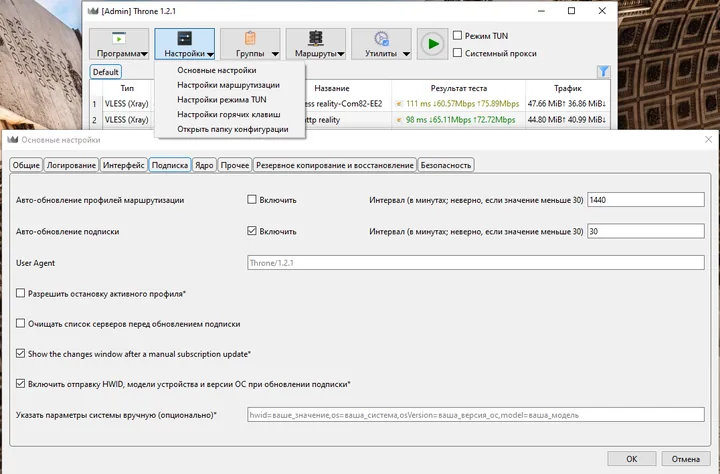Expand the Программа dropdown arrow
The width and height of the screenshot is (720, 474).
(144, 54)
